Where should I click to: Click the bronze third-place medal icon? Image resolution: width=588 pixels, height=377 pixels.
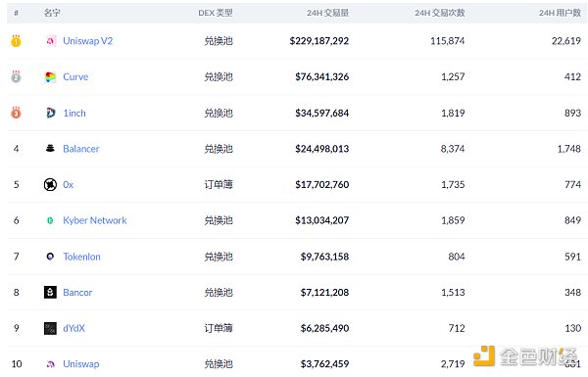pyautogui.click(x=16, y=113)
